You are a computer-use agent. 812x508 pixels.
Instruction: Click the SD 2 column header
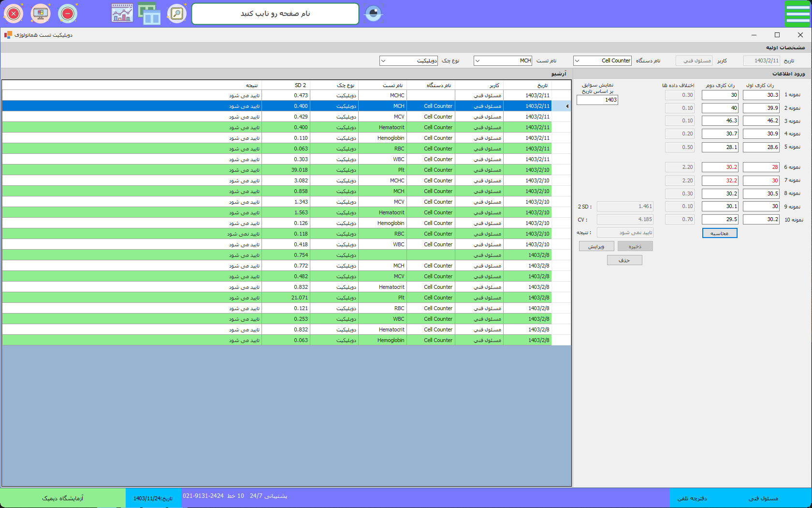point(300,85)
